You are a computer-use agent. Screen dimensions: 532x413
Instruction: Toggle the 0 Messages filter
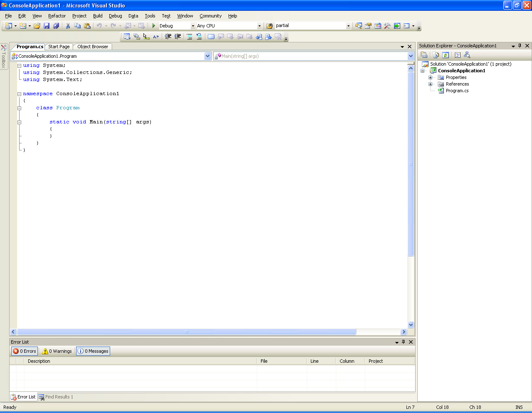93,351
